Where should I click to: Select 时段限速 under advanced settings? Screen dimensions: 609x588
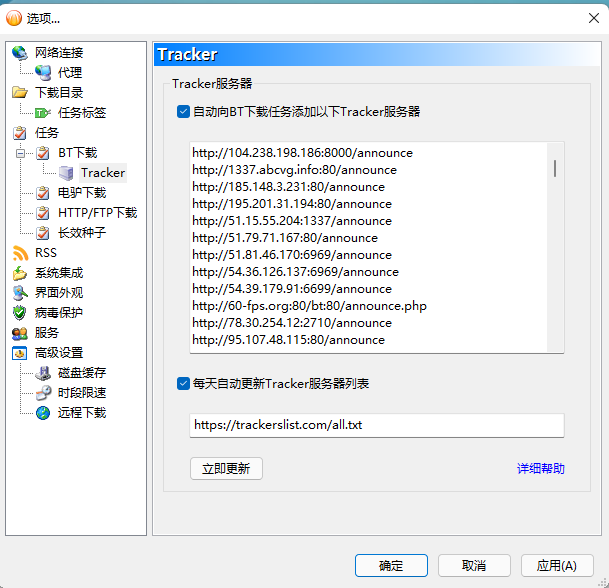point(81,393)
